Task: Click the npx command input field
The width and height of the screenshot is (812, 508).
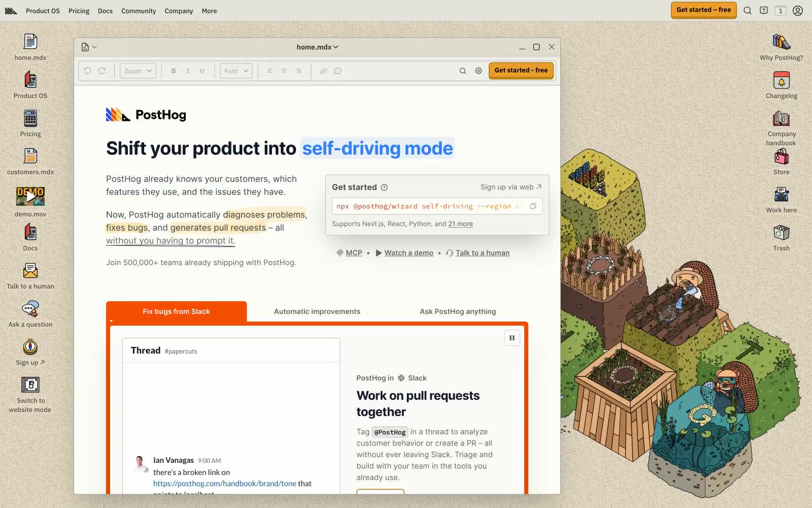Action: tap(437, 206)
